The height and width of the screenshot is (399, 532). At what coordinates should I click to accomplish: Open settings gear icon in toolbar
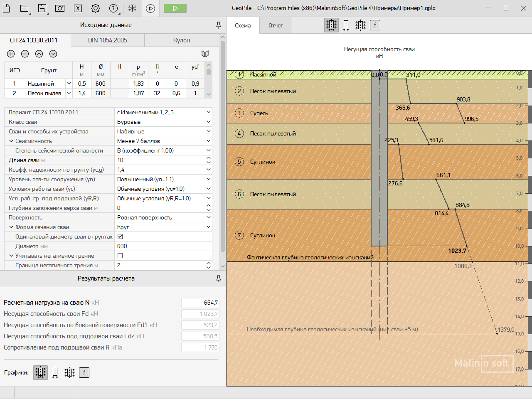(x=96, y=8)
